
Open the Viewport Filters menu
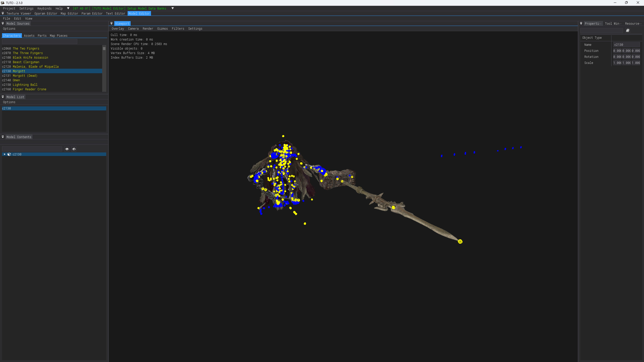(x=178, y=28)
